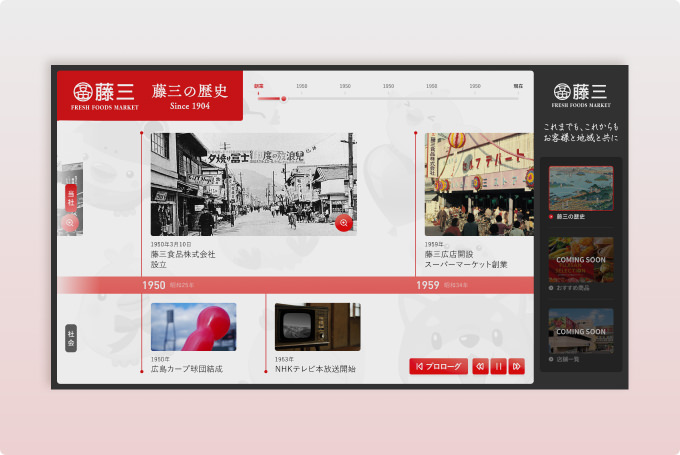The height and width of the screenshot is (455, 680).
Task: Jump to leftmost red label on top timeline
Action: pos(258,86)
